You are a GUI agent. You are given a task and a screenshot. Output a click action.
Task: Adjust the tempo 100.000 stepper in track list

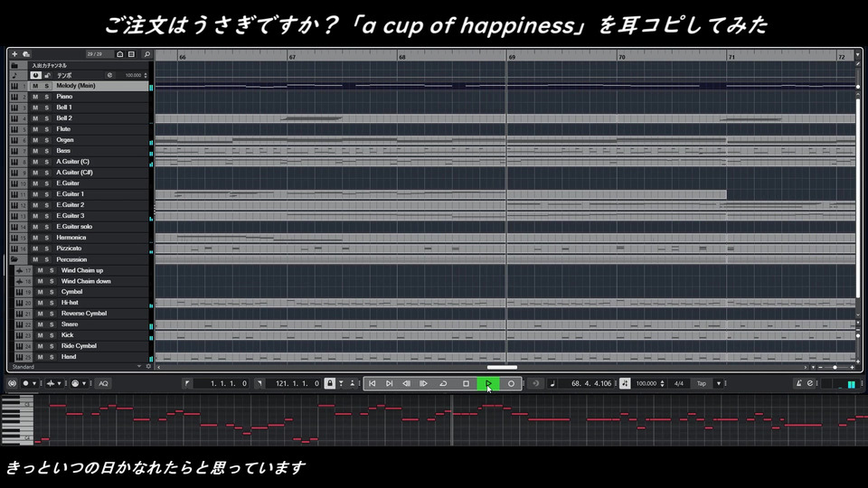click(146, 75)
